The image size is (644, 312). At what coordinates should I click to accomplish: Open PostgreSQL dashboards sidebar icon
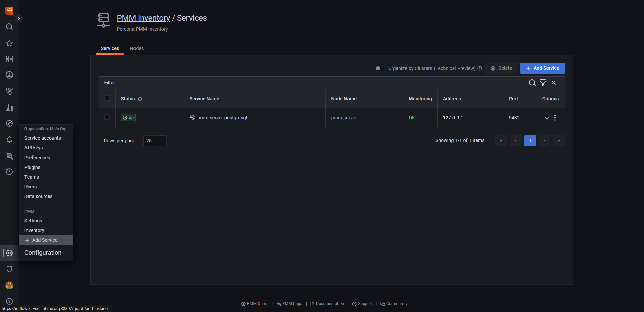point(9,91)
